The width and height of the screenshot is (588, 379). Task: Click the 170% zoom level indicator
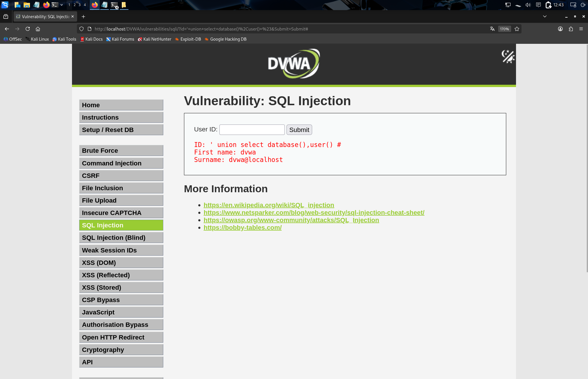[504, 29]
